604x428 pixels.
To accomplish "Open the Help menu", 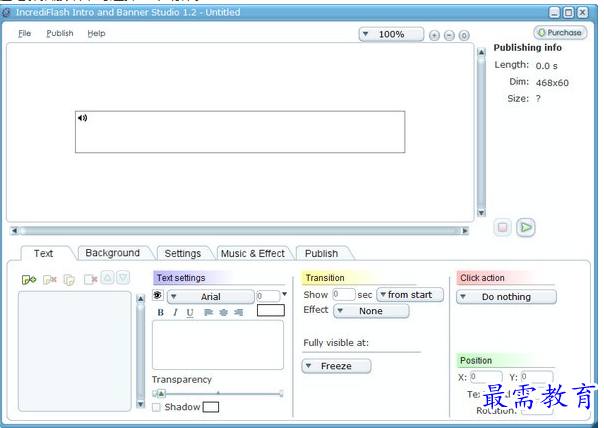I will pos(96,34).
